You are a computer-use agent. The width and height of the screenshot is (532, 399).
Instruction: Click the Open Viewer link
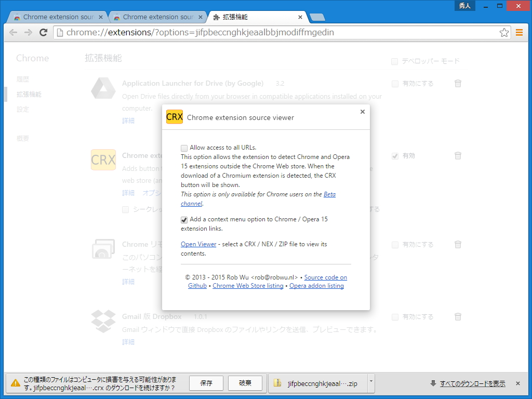click(198, 244)
